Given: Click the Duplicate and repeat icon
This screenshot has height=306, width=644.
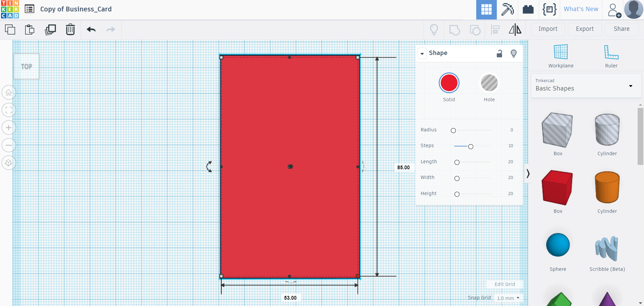Looking at the screenshot, I should click(50, 29).
